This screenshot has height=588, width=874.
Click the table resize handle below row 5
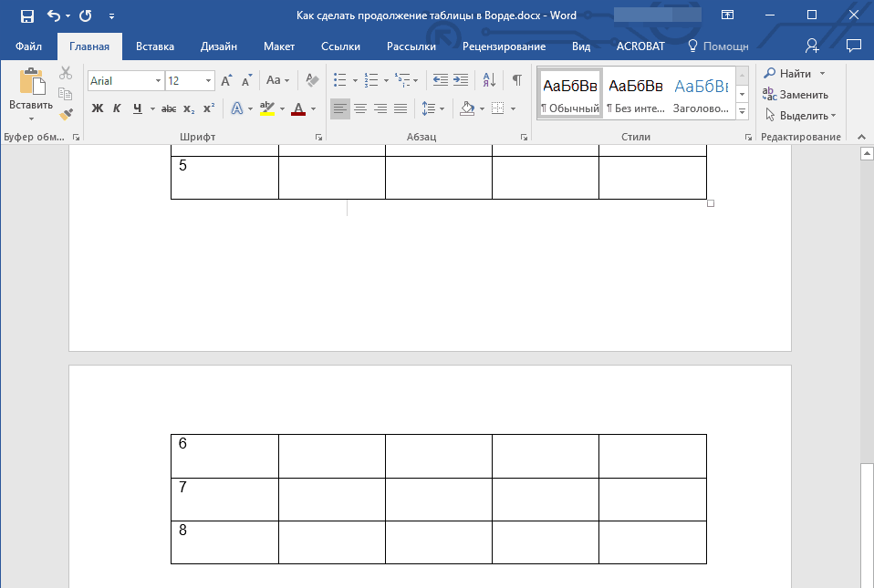[x=711, y=203]
